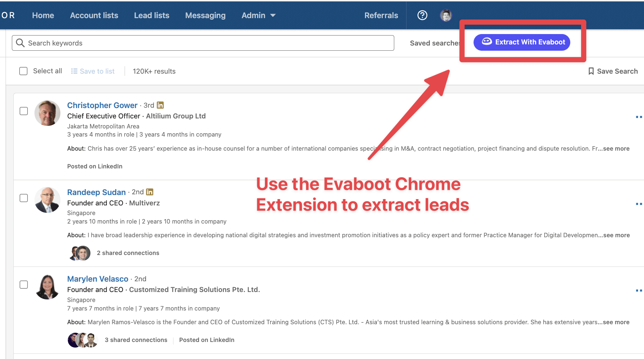Viewport: 644px width, 359px height.
Task: Click the Search keywords input field
Action: tap(203, 43)
